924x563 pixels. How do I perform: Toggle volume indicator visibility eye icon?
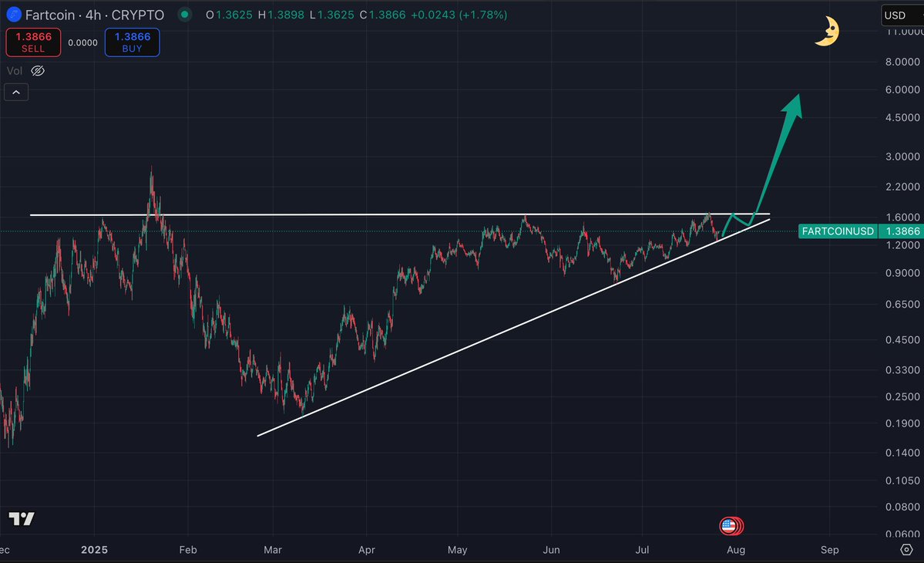pyautogui.click(x=38, y=71)
